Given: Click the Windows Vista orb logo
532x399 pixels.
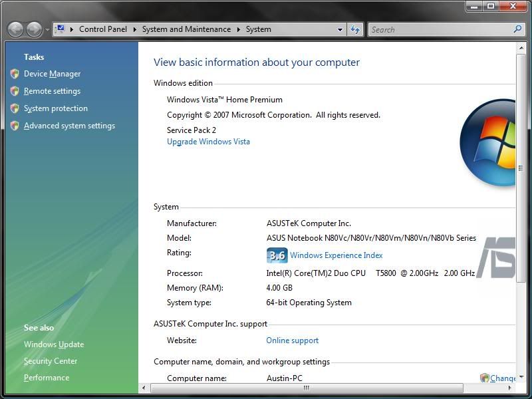Looking at the screenshot, I should pyautogui.click(x=487, y=142).
